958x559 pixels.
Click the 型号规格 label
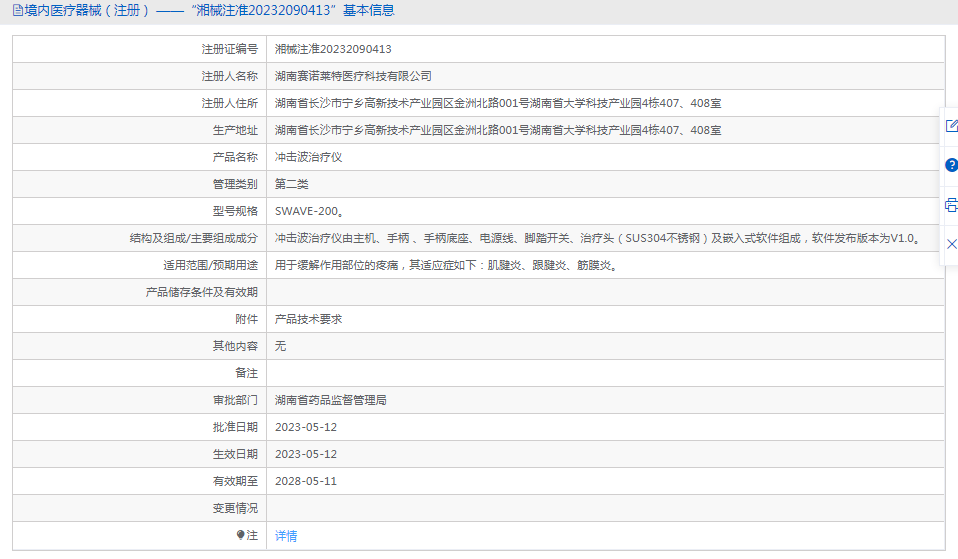pyautogui.click(x=235, y=211)
